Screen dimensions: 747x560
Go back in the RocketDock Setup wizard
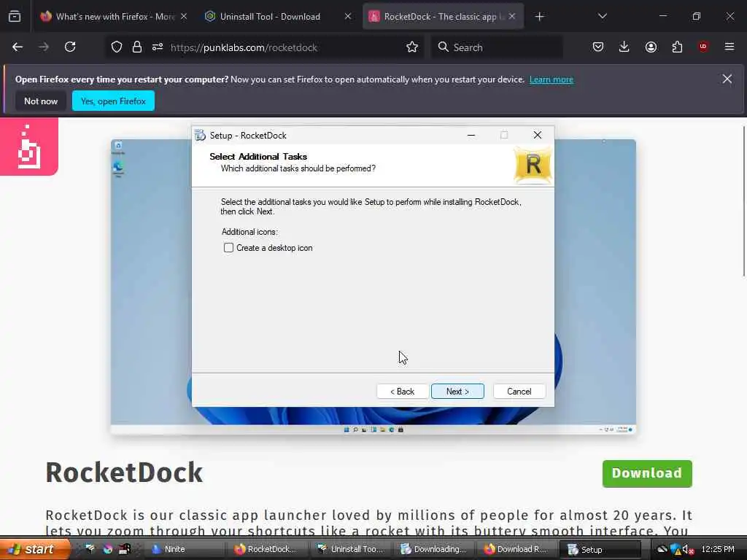point(403,392)
